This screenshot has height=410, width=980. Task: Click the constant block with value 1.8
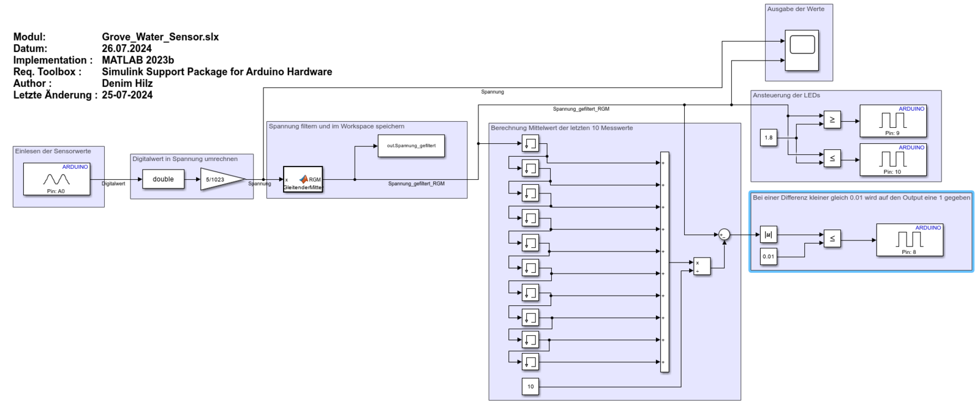tap(768, 138)
